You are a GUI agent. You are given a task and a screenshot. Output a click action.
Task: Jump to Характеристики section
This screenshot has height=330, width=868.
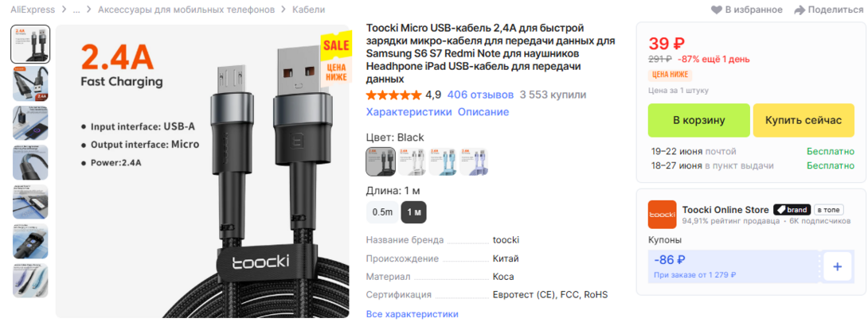409,112
